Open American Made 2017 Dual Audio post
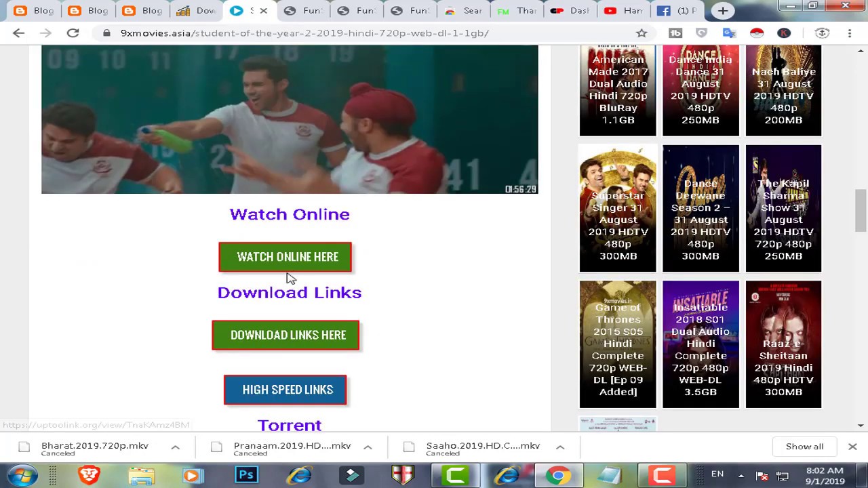Image resolution: width=868 pixels, height=488 pixels. (x=618, y=90)
